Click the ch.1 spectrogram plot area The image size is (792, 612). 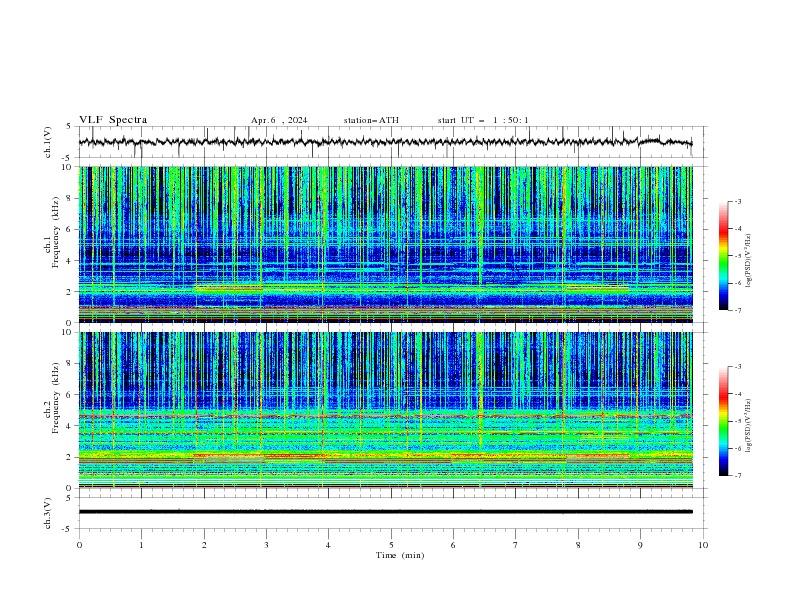tap(385, 244)
